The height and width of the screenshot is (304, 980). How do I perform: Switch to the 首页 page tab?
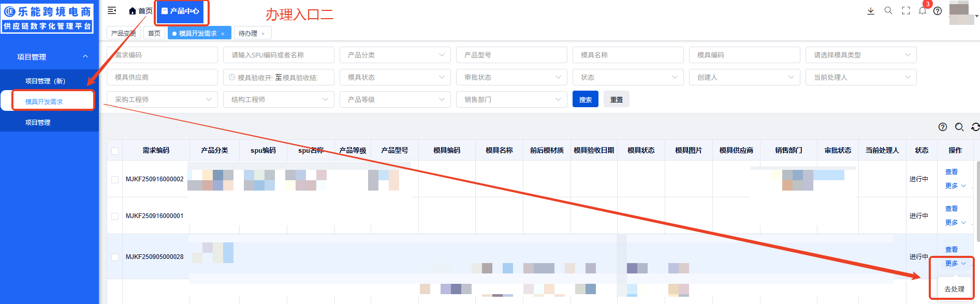(154, 33)
